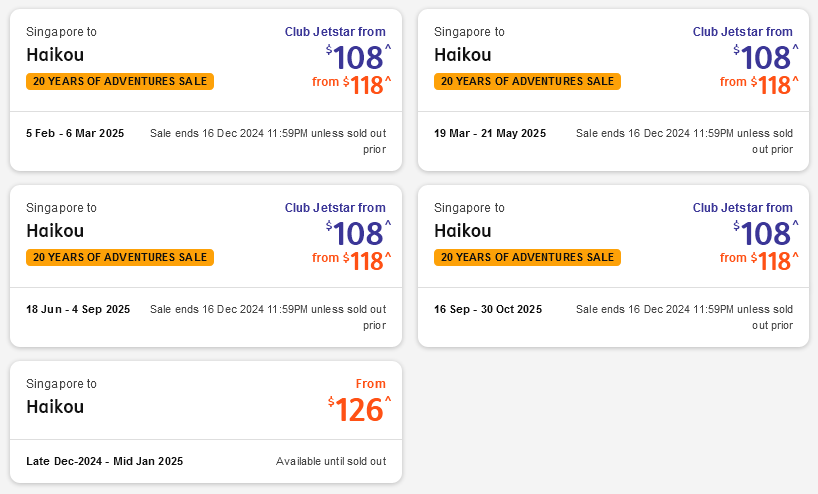This screenshot has width=818, height=494.
Task: Click the sale badge on the 19 Mar - 21 May card
Action: (x=527, y=81)
